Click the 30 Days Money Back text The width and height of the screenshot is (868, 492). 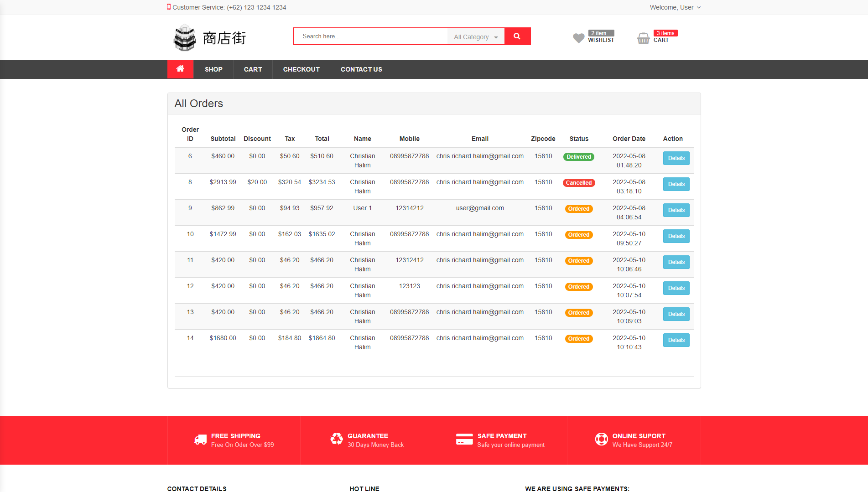click(375, 445)
